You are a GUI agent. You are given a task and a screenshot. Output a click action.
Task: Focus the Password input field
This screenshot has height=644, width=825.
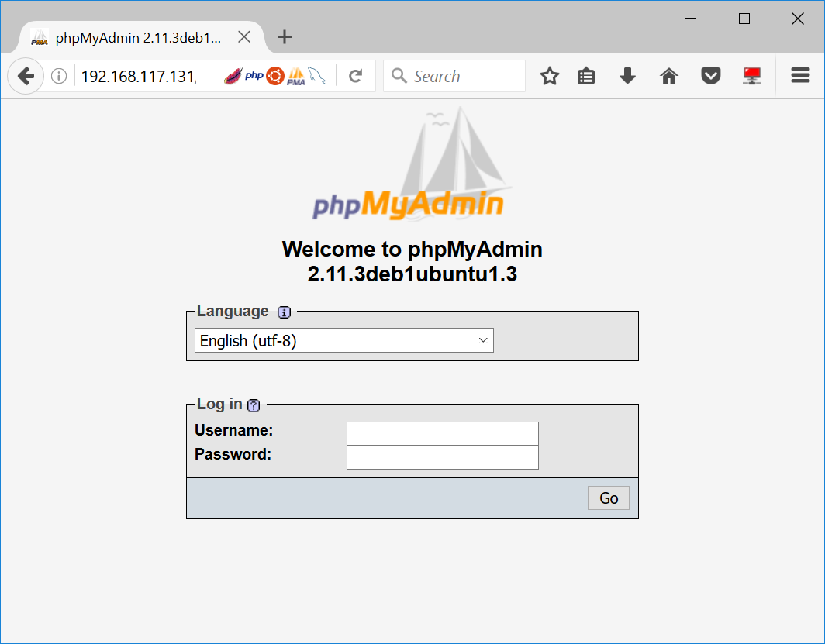pyautogui.click(x=443, y=457)
